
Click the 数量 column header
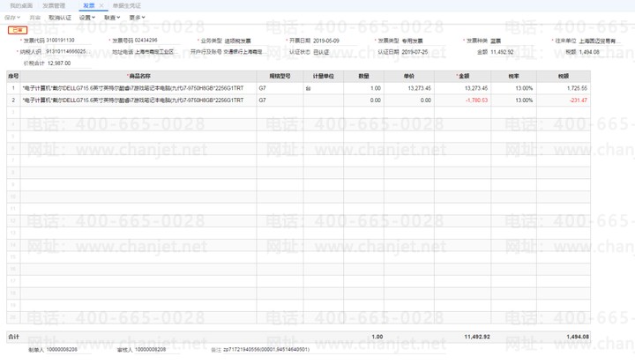pos(363,76)
